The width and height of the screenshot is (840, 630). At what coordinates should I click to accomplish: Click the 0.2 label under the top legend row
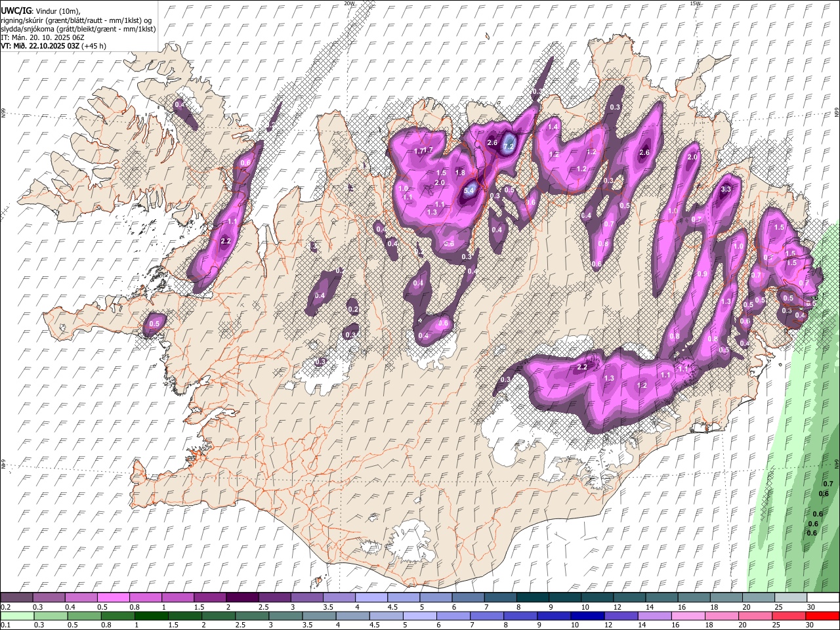5,607
